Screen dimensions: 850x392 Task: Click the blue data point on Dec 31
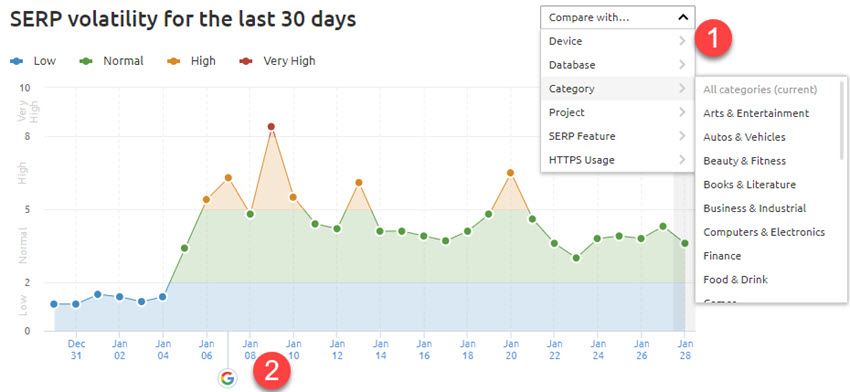[76, 304]
